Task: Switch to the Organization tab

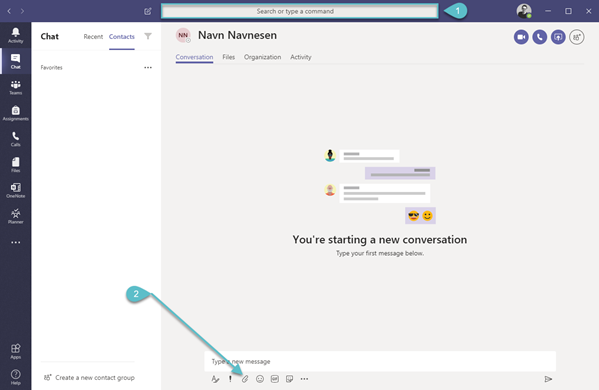Action: (262, 57)
